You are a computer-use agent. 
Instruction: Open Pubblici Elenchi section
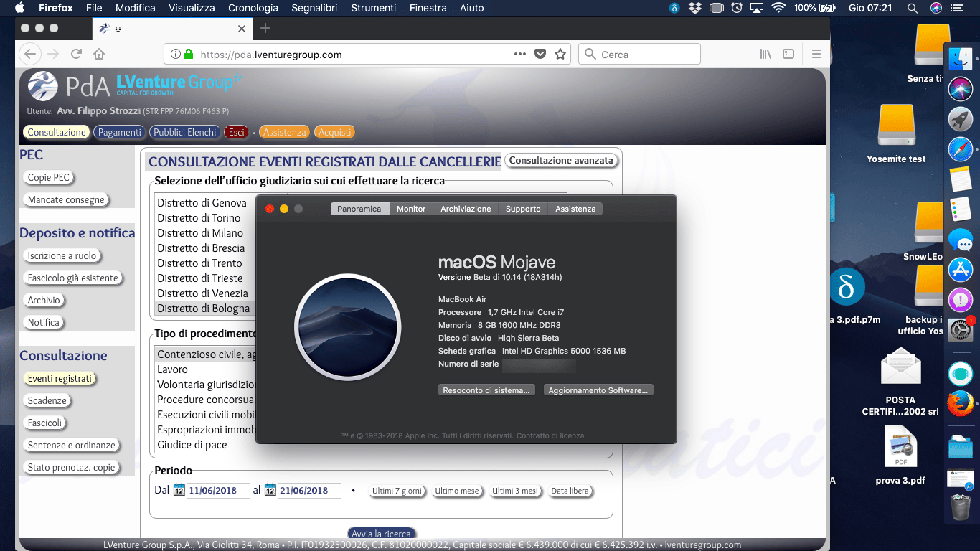point(185,132)
